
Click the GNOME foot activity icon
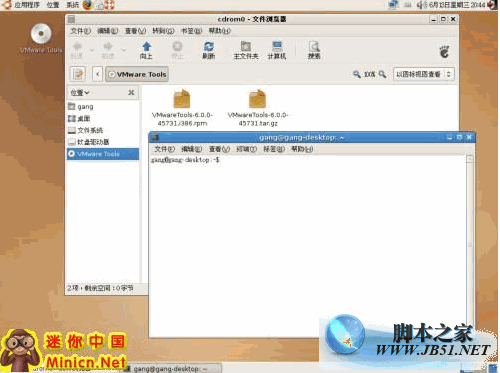(444, 52)
